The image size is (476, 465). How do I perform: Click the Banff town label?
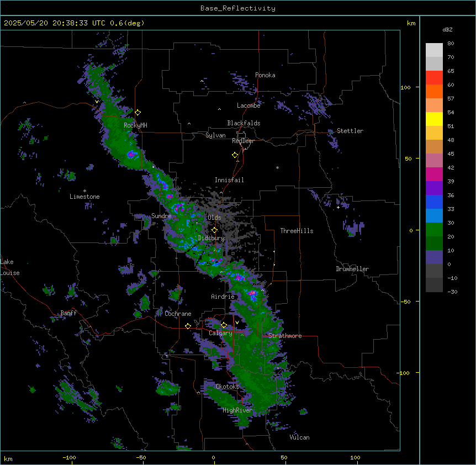(x=68, y=313)
